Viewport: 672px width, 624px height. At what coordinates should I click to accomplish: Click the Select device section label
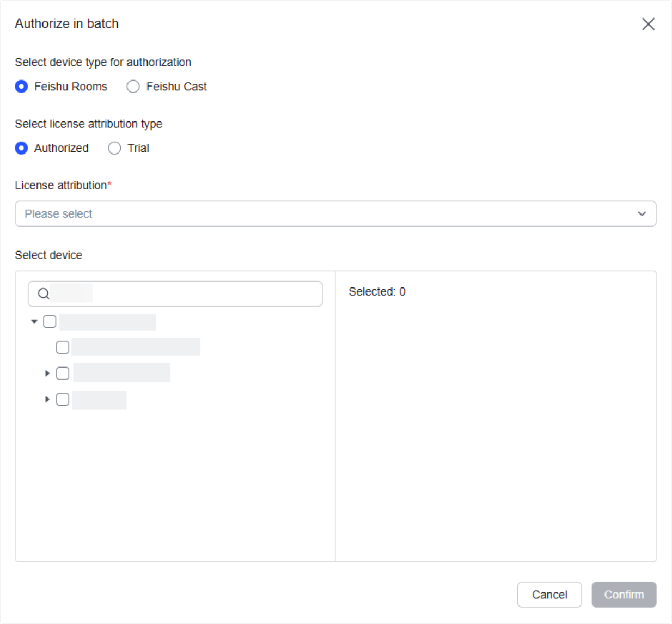pyautogui.click(x=48, y=255)
